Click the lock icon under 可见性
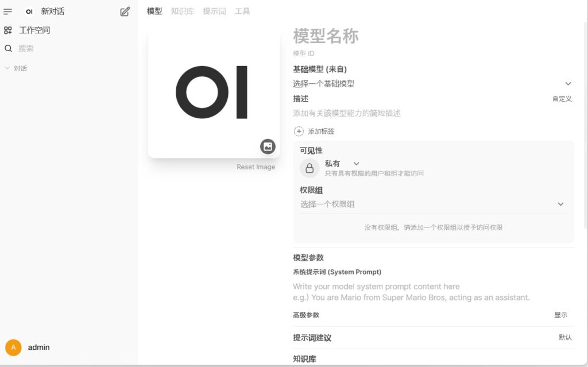Screen dimensions: 588x367 (x=310, y=168)
